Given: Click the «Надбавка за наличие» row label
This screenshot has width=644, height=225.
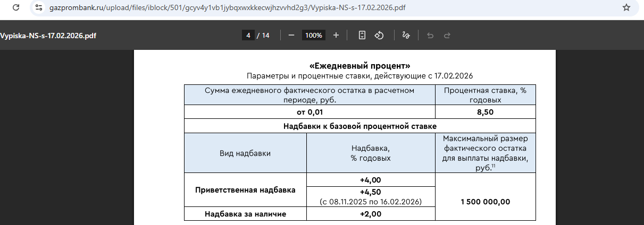Looking at the screenshot, I should click(245, 214).
